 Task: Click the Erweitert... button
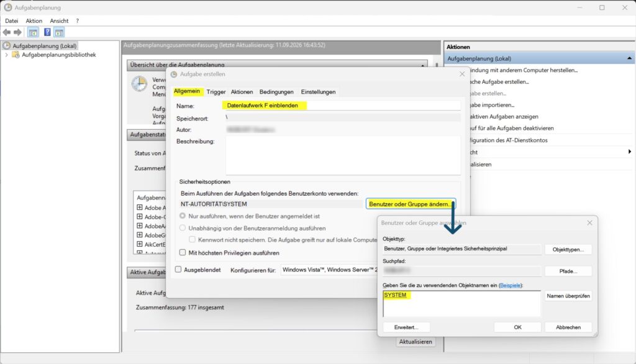[406, 327]
